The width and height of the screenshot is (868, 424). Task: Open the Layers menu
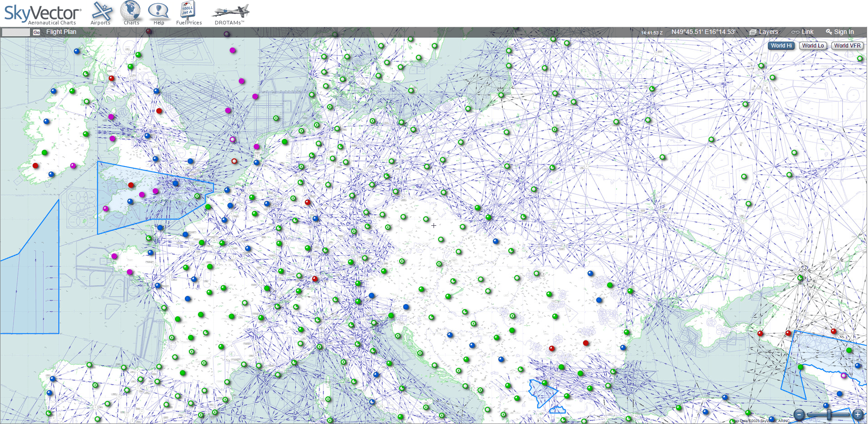[x=764, y=32]
